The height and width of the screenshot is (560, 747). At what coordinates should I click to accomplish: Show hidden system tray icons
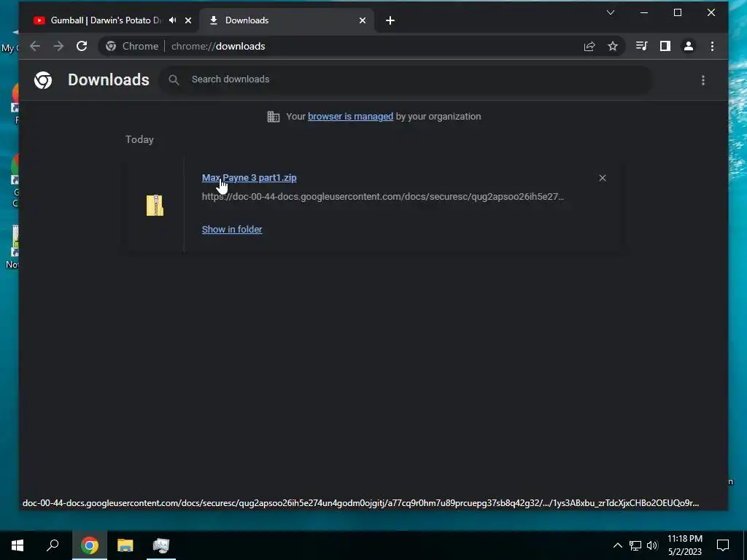tap(617, 545)
